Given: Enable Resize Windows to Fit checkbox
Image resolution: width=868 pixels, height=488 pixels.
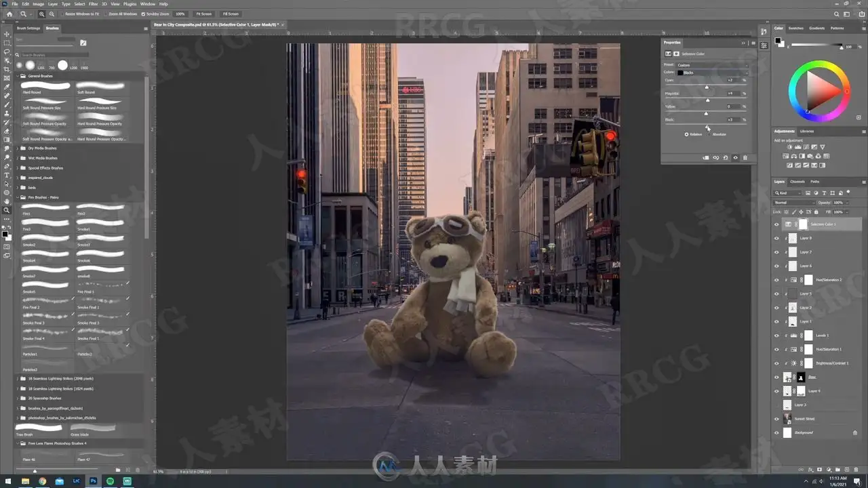Looking at the screenshot, I should (x=62, y=14).
